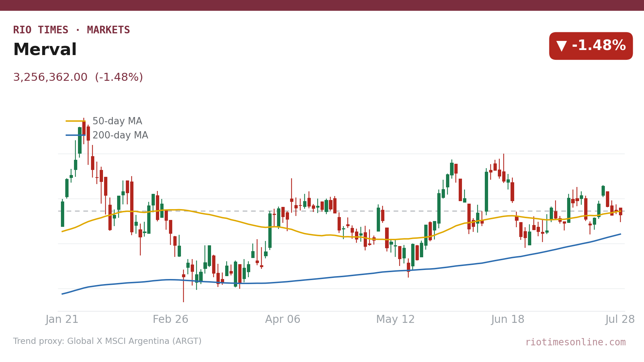Image resolution: width=644 pixels, height=362 pixels.
Task: Click the Jul 28 axis label
Action: [620, 320]
